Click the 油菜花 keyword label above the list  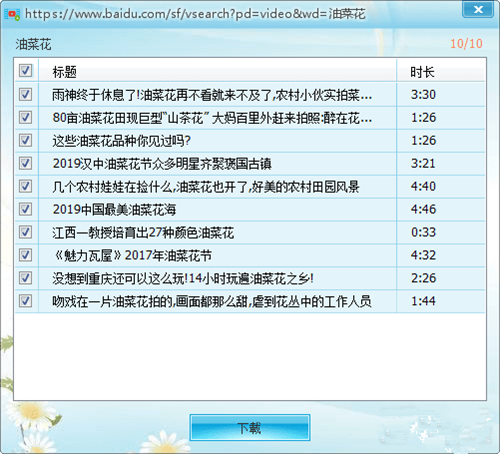(33, 45)
